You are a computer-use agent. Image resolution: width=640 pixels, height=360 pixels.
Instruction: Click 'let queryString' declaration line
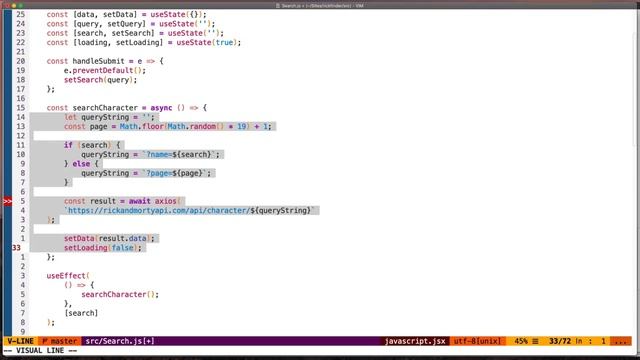click(x=109, y=117)
